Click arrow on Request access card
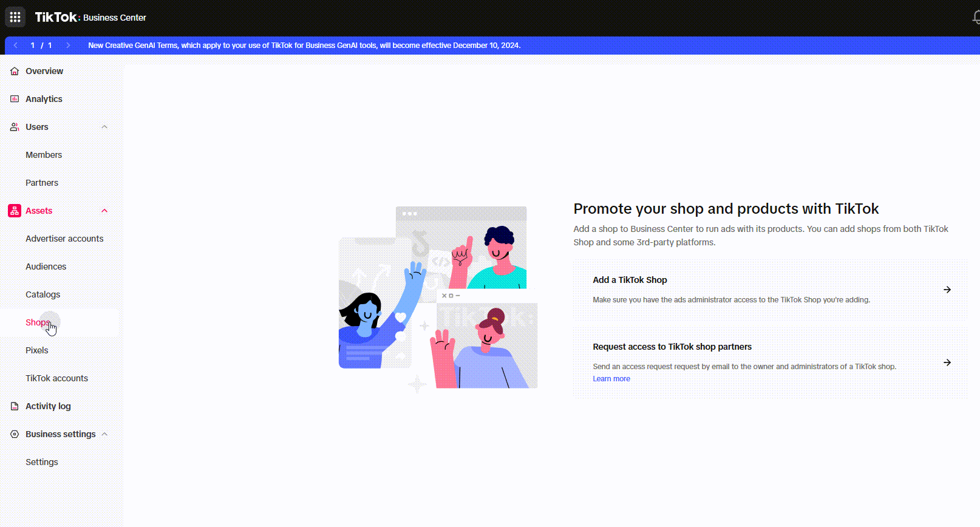980x527 pixels. coord(947,362)
